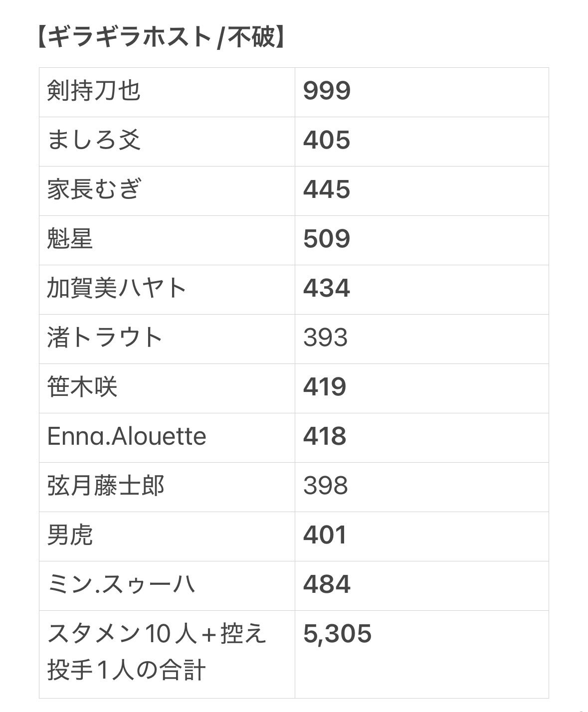The width and height of the screenshot is (588, 712).
Task: Select the 剣持刀也 name cell
Action: pos(167,92)
